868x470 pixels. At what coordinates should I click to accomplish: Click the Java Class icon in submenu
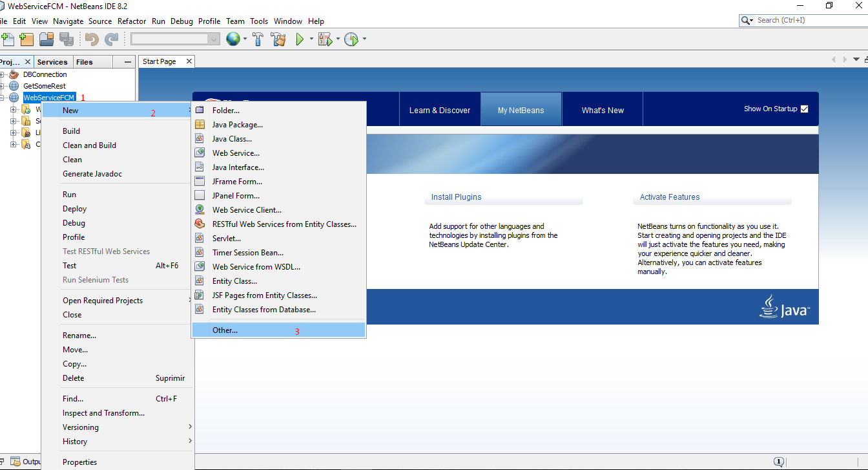pos(200,139)
